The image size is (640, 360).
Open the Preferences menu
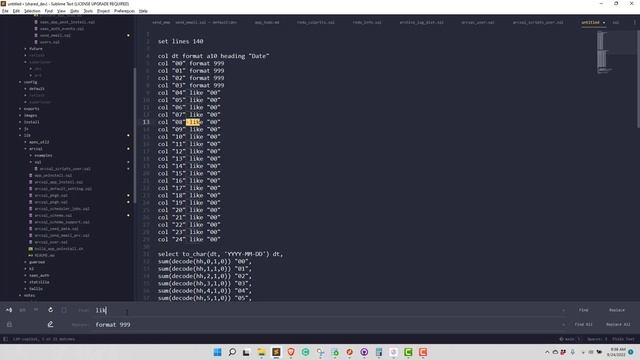(x=124, y=11)
